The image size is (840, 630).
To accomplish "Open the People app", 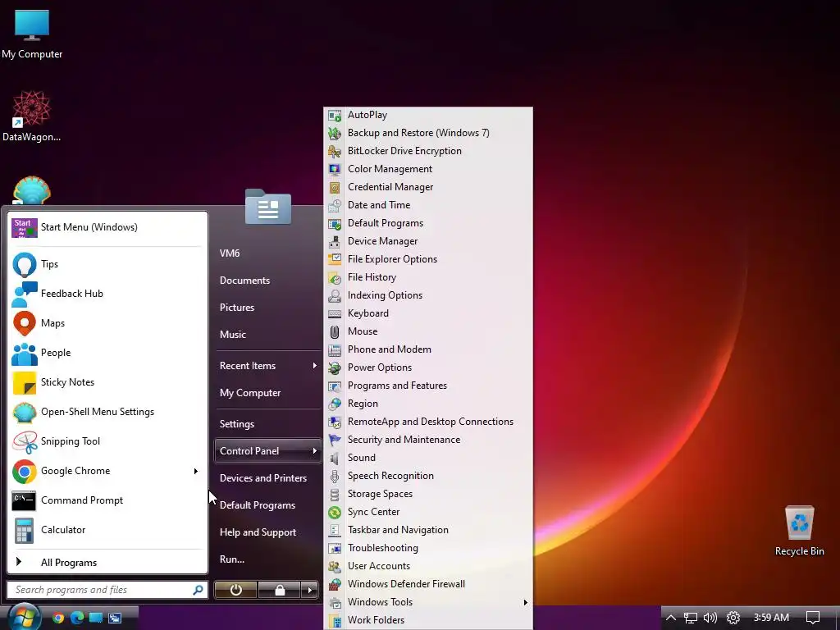I will tap(107, 353).
